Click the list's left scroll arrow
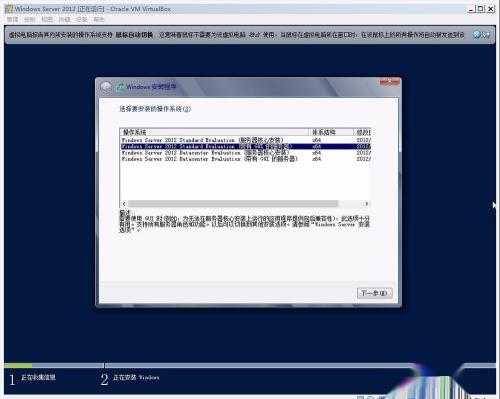Viewport: 500px width, 399px height. pos(124,204)
